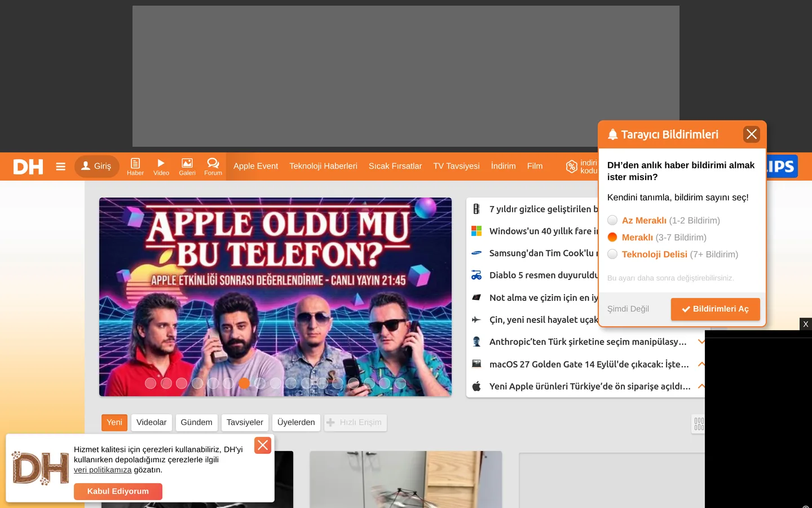812x508 pixels.
Task: Open the Anthropic'ten Türk şirketine headline
Action: point(588,341)
